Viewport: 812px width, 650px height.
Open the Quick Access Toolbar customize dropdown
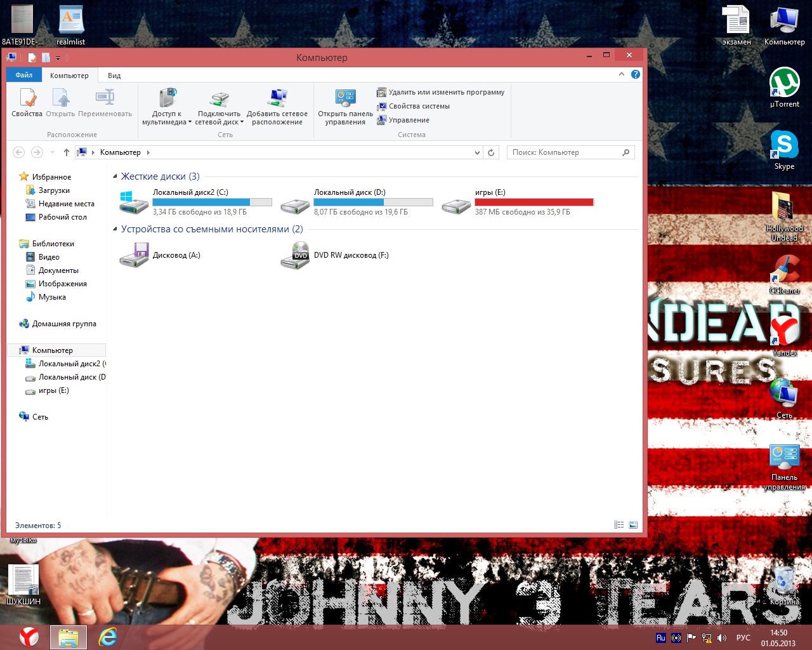[58, 58]
